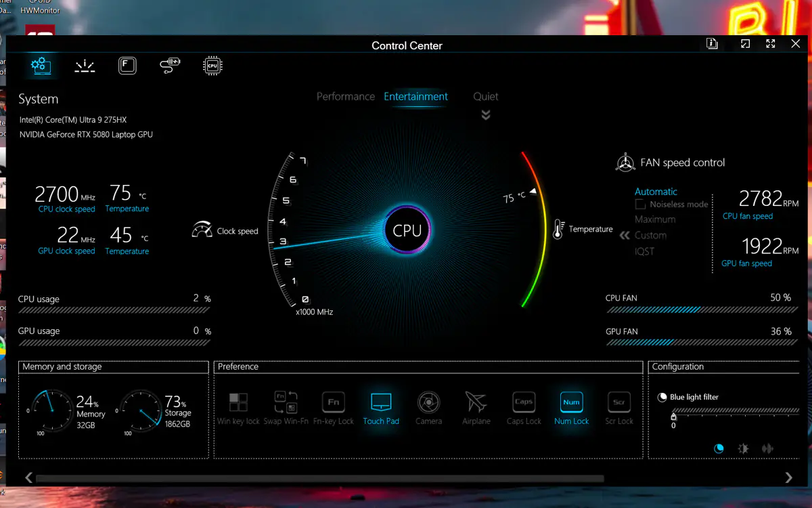This screenshot has width=812, height=508.
Task: Switch to Entertainment mode tab
Action: 416,96
